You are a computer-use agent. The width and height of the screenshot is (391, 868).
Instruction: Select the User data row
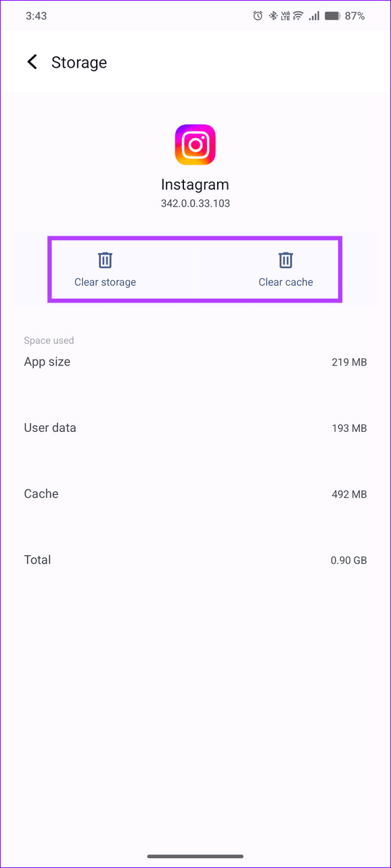coord(195,427)
